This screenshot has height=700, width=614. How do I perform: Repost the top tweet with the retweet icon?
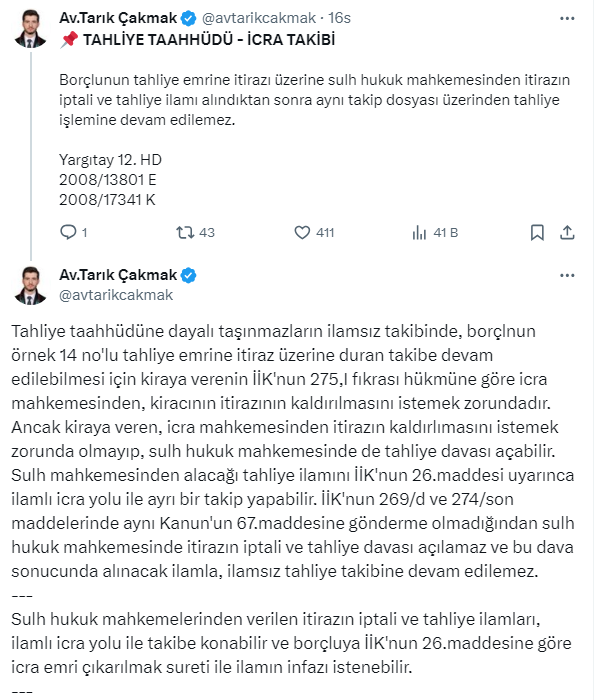click(x=184, y=233)
